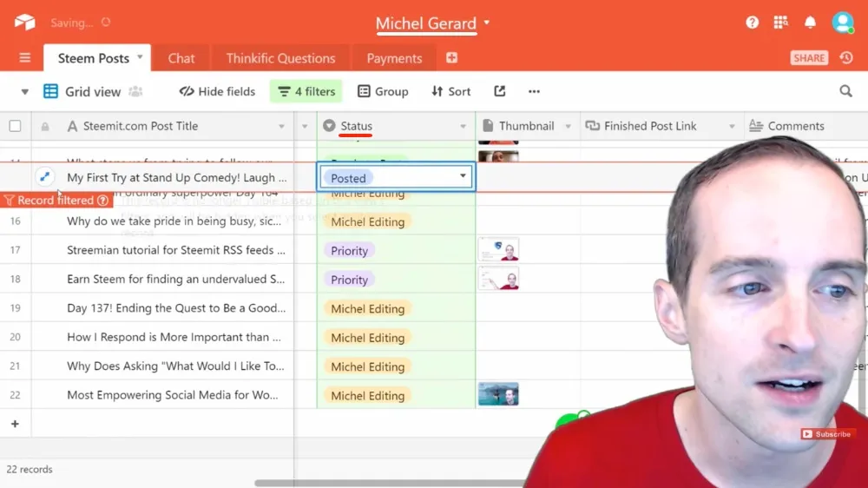868x488 pixels.
Task: Open the row 22 thumbnail image
Action: [498, 394]
